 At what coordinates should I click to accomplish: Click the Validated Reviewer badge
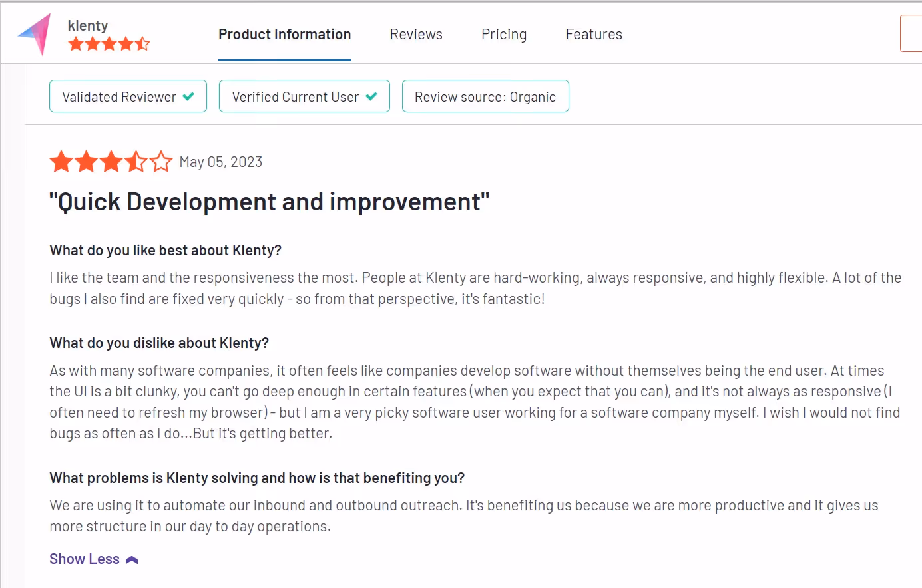(128, 96)
